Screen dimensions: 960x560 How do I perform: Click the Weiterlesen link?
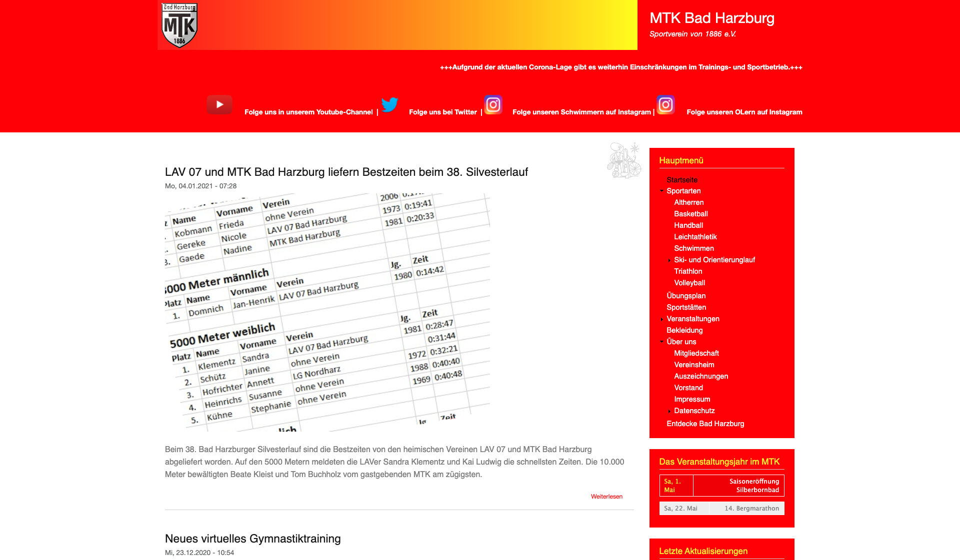(x=606, y=496)
